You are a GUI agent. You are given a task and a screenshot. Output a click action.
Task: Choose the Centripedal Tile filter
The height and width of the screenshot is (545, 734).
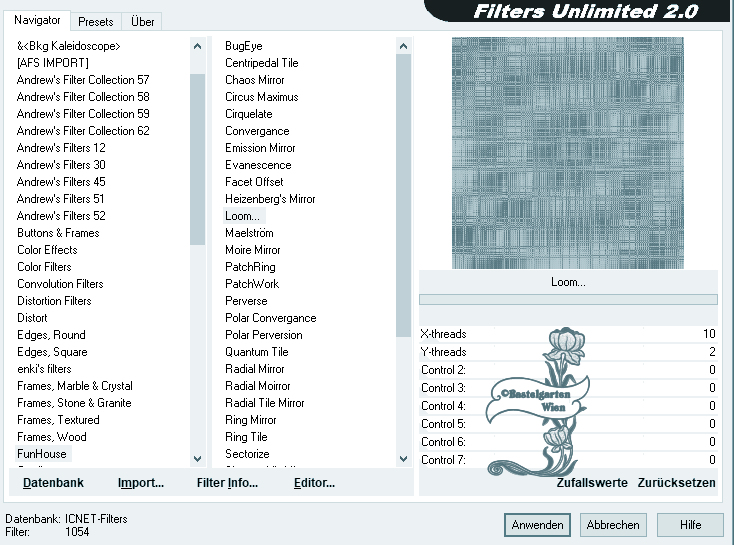[x=262, y=63]
